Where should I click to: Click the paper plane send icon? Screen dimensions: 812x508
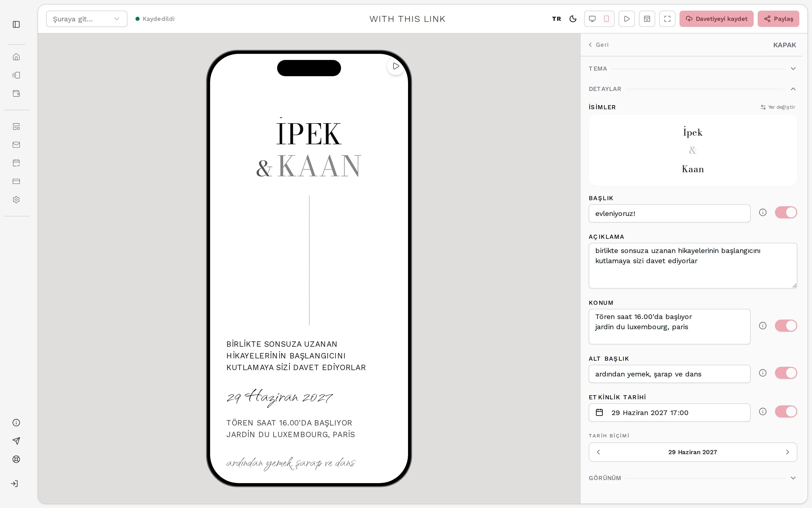pos(16,441)
